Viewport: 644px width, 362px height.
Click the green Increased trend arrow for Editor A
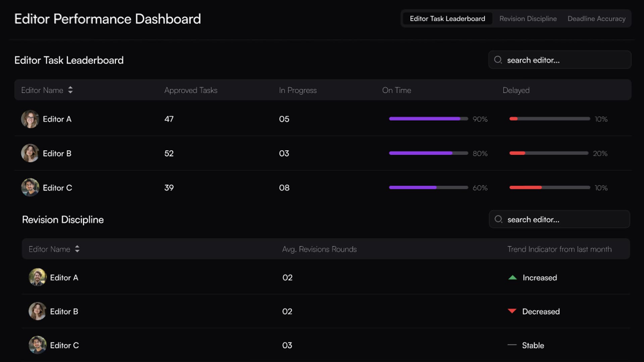[513, 278]
